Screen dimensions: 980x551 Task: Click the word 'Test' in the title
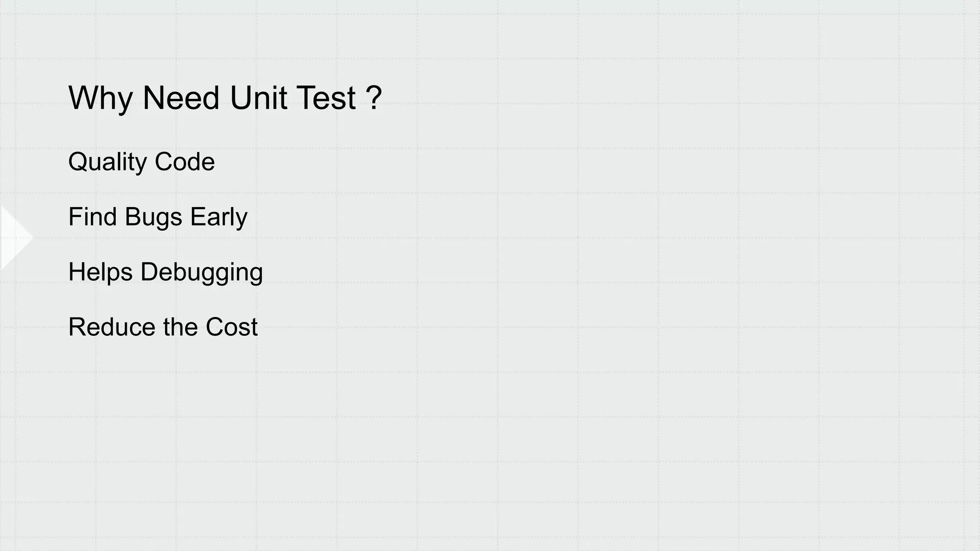point(326,98)
